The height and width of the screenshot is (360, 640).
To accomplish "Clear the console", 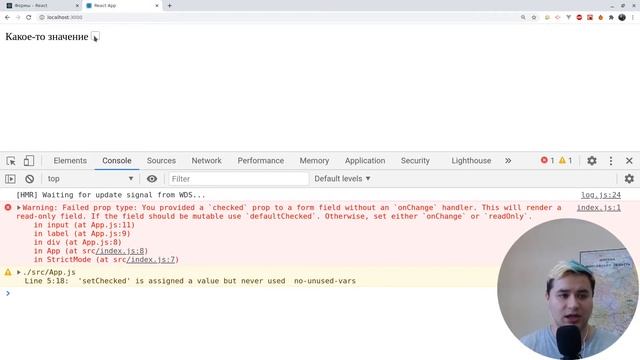I will point(29,179).
